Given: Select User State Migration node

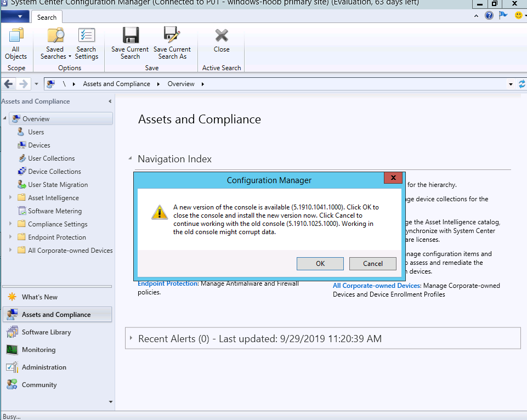Looking at the screenshot, I should coord(58,184).
